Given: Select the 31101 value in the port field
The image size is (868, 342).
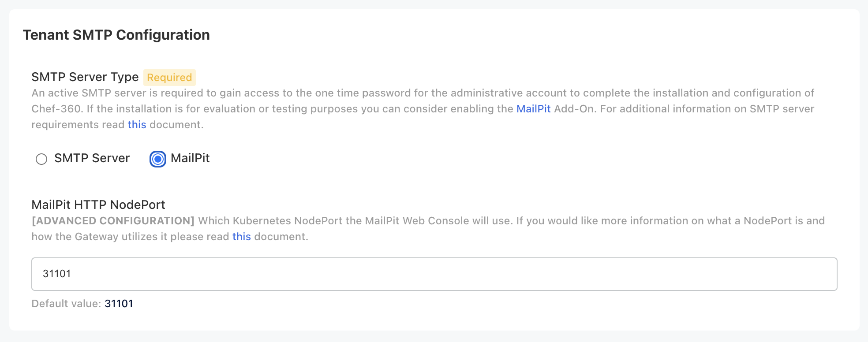Looking at the screenshot, I should tap(57, 274).
